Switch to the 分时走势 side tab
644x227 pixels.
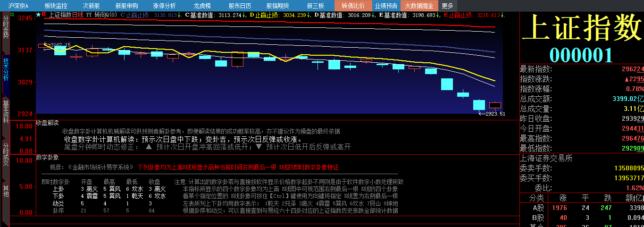(6, 27)
